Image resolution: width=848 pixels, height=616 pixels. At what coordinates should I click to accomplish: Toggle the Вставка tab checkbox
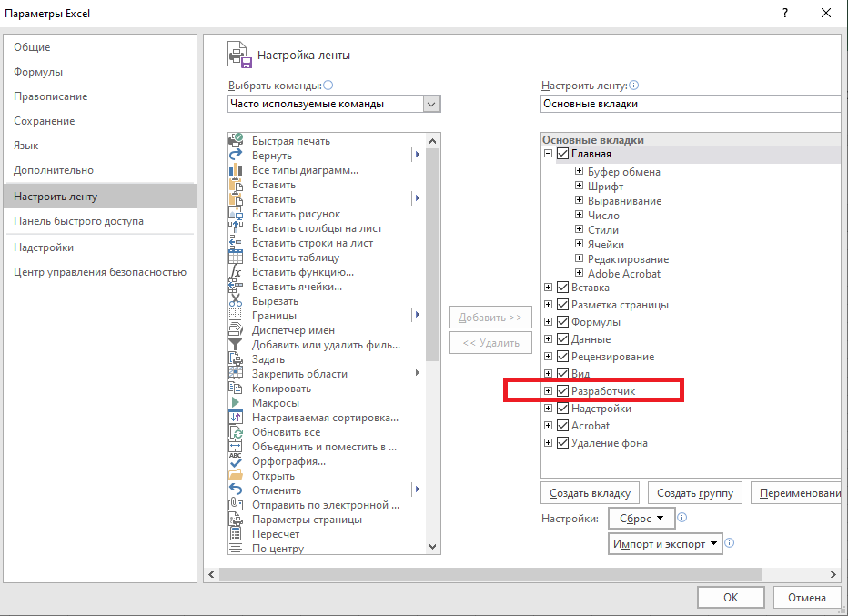click(562, 288)
